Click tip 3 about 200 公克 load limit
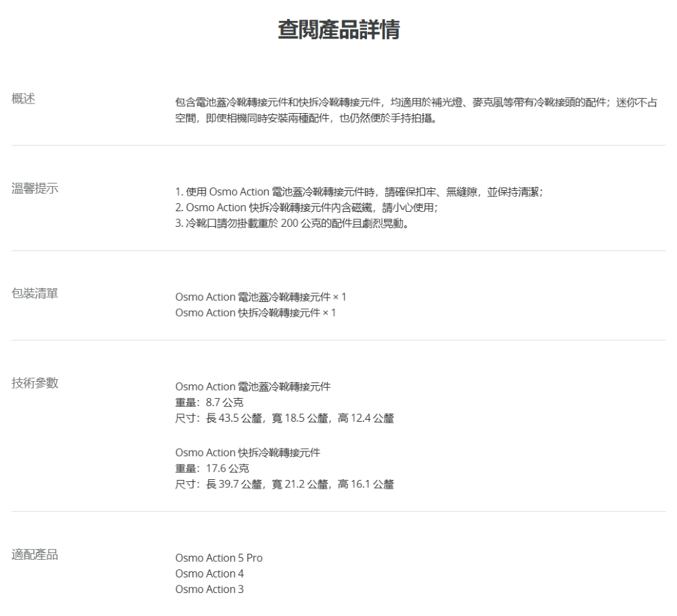 click(291, 225)
